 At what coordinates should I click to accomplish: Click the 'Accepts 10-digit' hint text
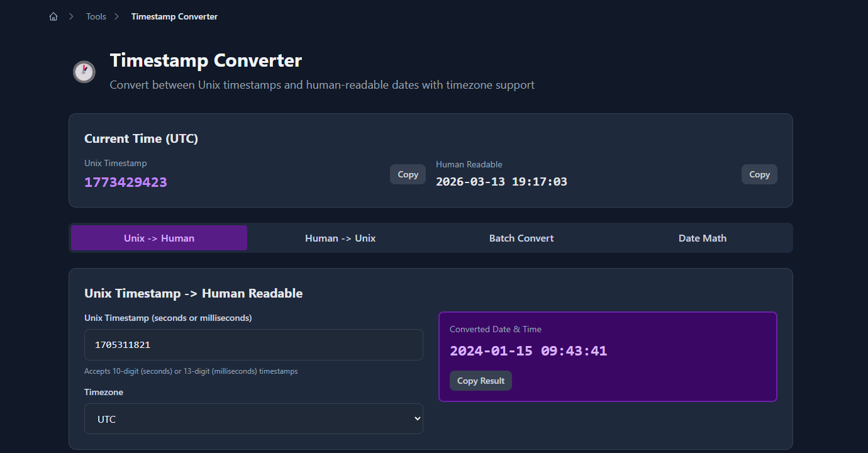click(x=191, y=371)
